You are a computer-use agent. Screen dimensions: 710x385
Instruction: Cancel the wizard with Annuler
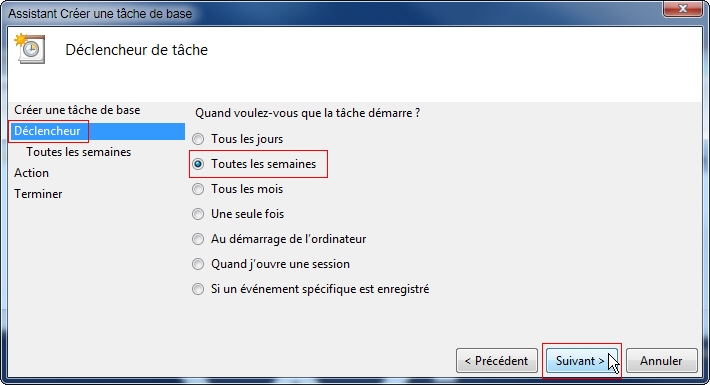coord(661,361)
